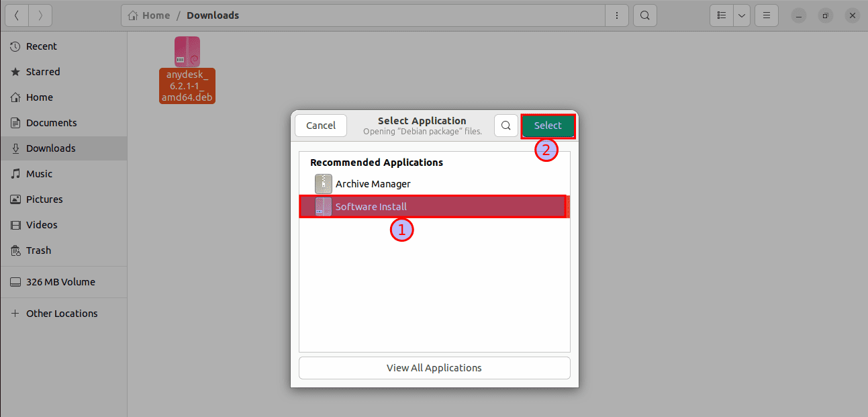Go back with the left arrow button
Image resolution: width=868 pixels, height=417 pixels.
click(x=17, y=15)
